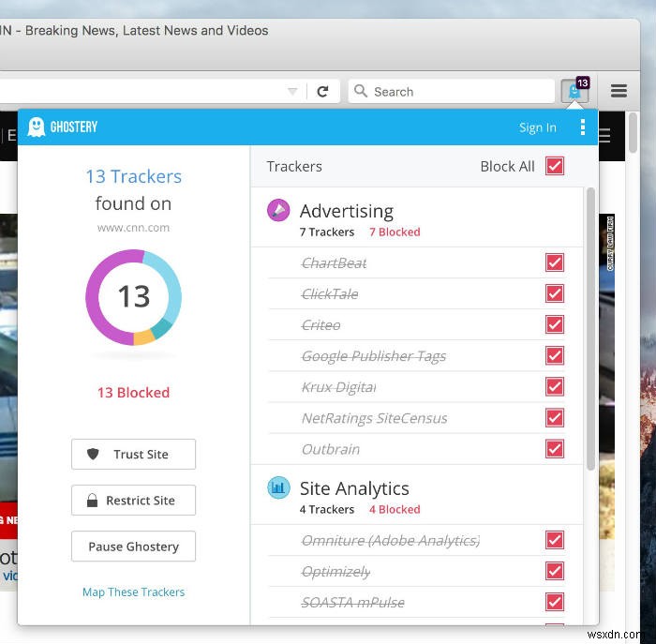Open Ghostery three-dot options menu

coord(583,127)
